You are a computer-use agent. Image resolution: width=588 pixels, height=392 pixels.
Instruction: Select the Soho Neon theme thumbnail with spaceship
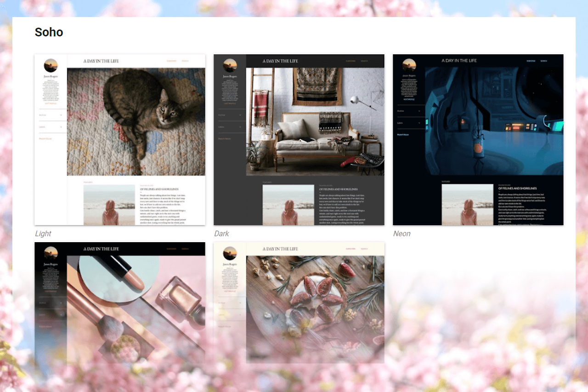pos(478,140)
